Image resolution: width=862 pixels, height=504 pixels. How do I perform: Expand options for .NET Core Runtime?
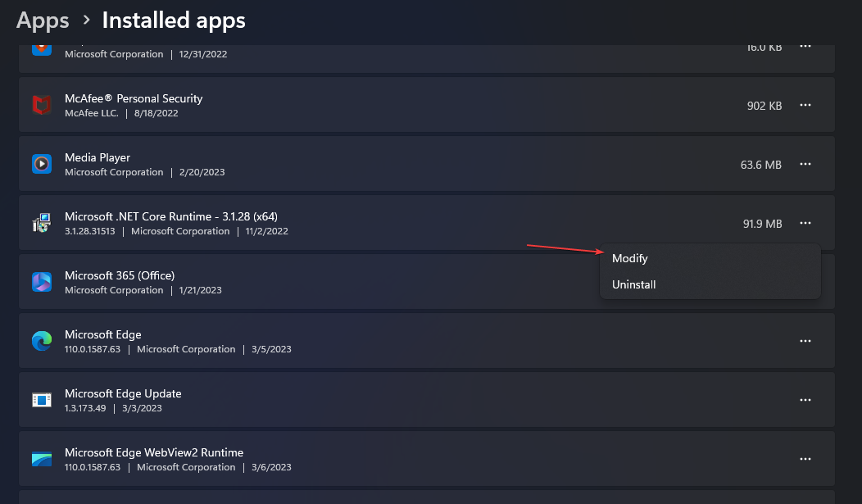[805, 223]
